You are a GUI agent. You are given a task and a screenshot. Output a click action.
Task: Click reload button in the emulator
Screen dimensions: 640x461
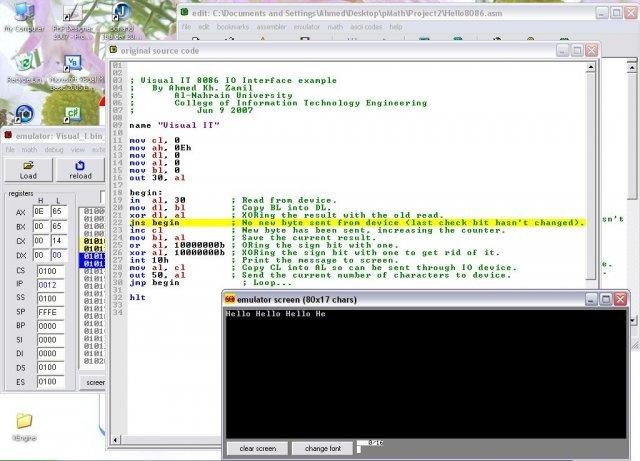pyautogui.click(x=80, y=169)
